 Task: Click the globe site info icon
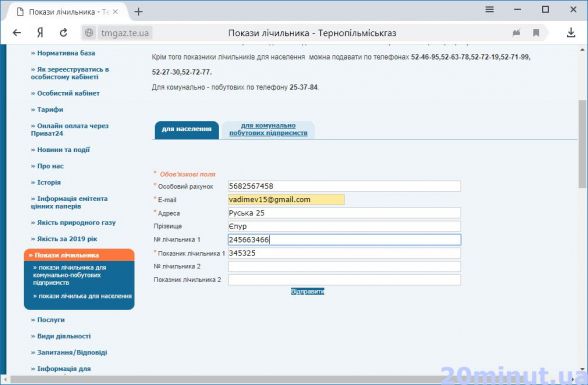tap(89, 33)
